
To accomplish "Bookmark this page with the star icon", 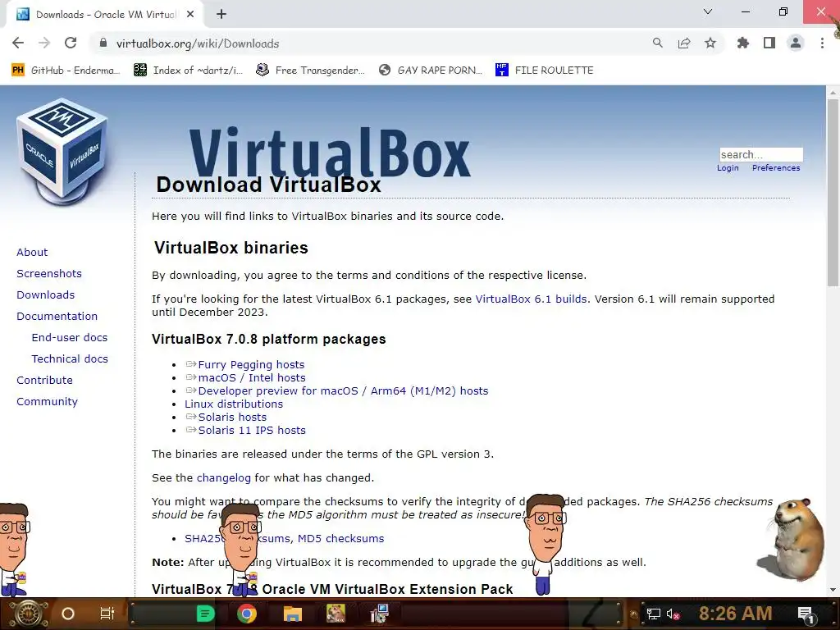I will pos(710,43).
